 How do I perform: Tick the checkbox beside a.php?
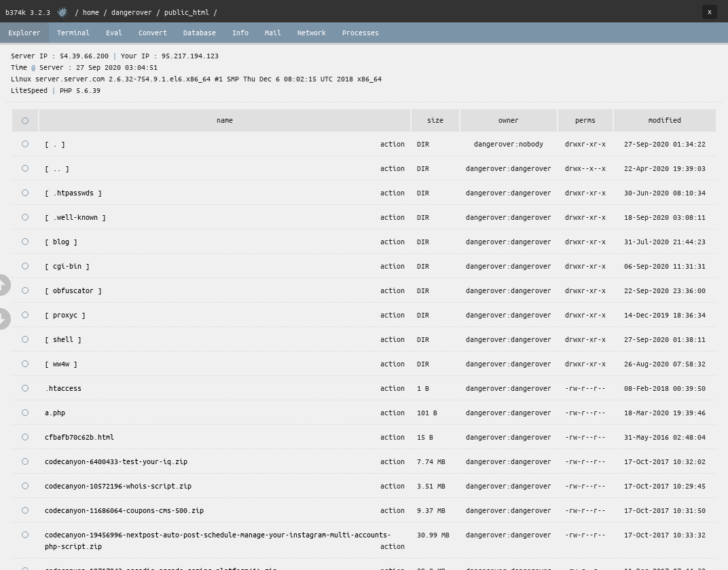point(25,413)
